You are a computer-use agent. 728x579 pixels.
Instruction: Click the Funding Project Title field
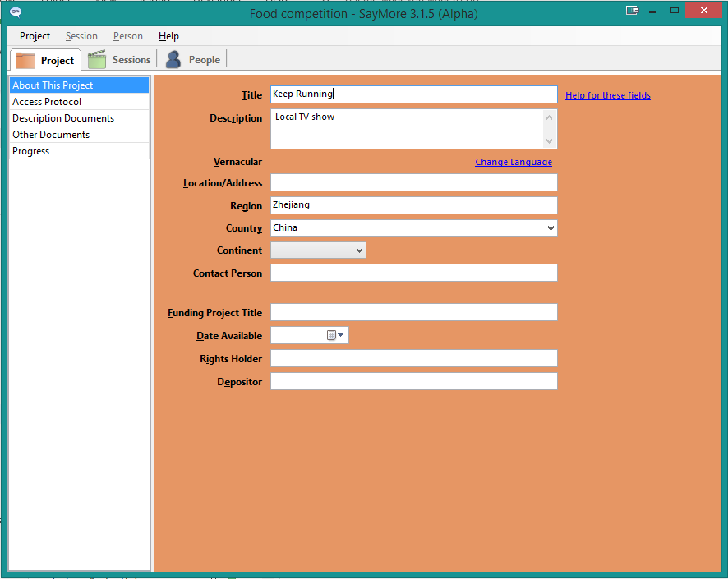tap(414, 312)
